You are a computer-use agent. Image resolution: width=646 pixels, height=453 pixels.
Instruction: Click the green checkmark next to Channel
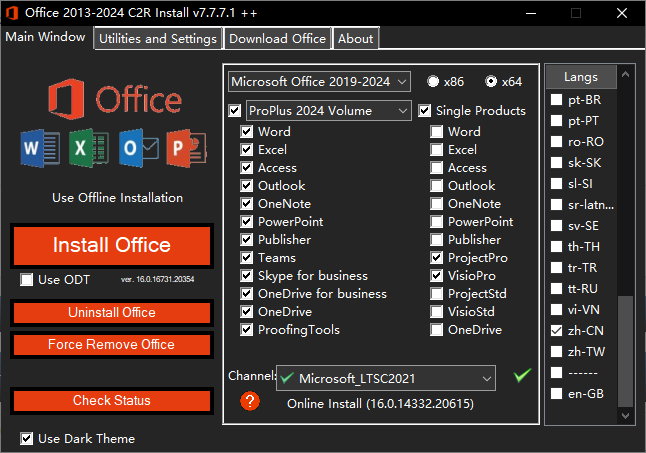522,375
